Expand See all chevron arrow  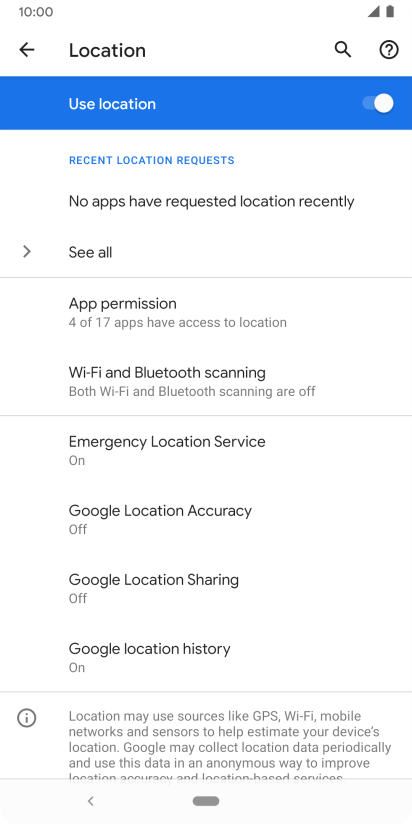[x=27, y=252]
